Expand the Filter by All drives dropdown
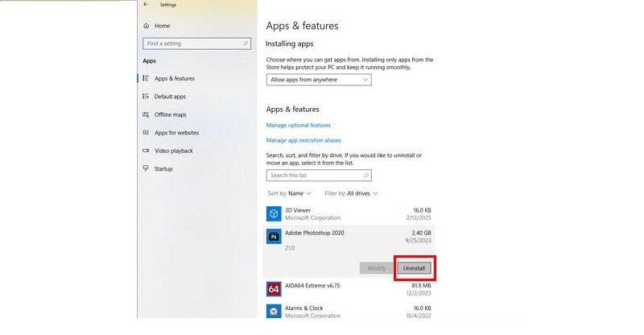 (x=351, y=193)
